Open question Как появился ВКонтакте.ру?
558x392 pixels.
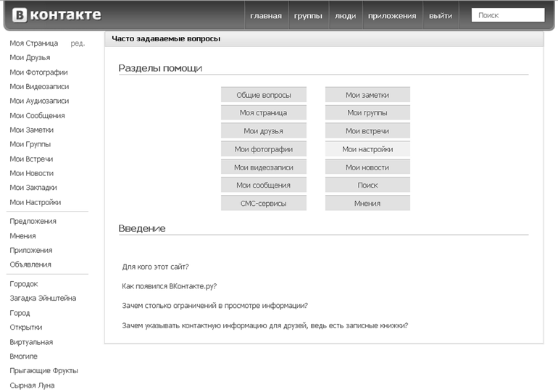point(170,286)
